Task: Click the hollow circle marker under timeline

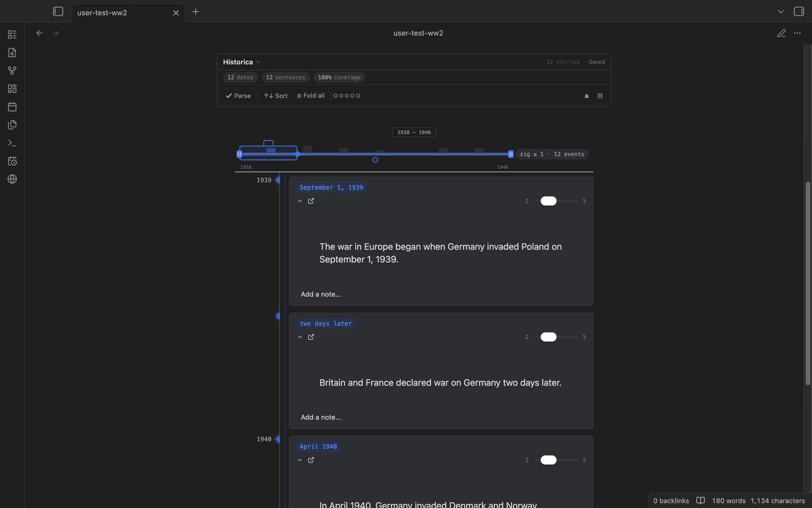Action: (x=375, y=160)
